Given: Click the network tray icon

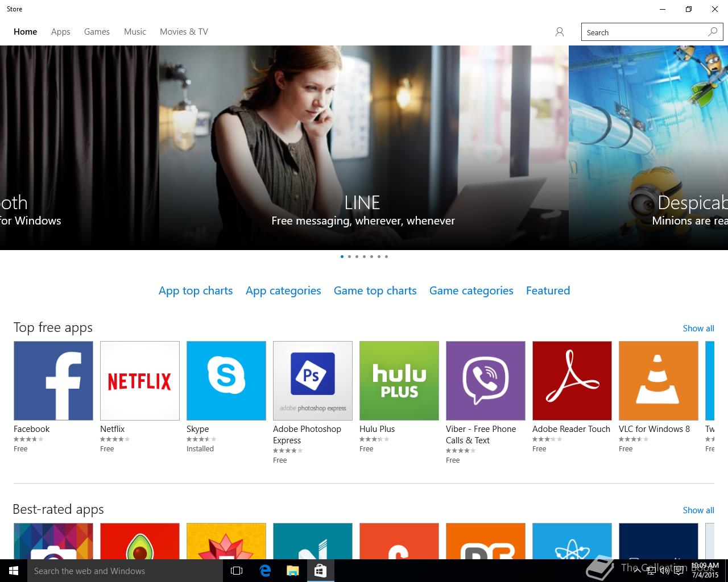Looking at the screenshot, I should (650, 571).
